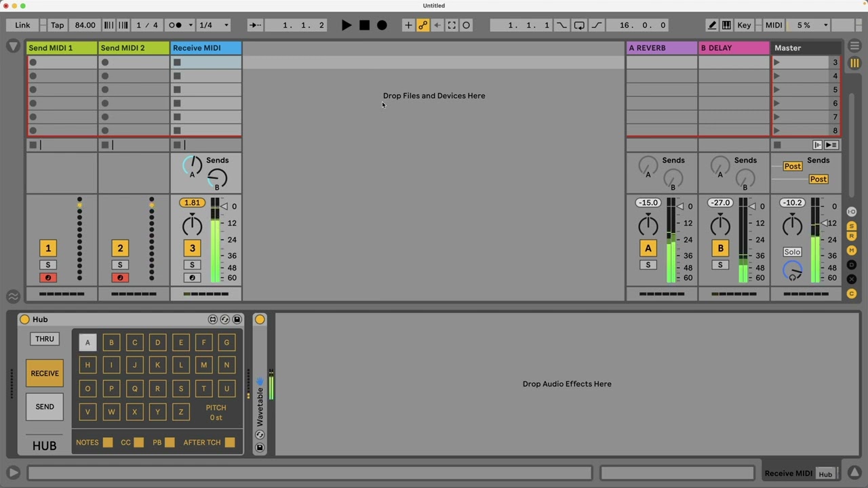Select the SEND mode in Hub

[x=45, y=407]
